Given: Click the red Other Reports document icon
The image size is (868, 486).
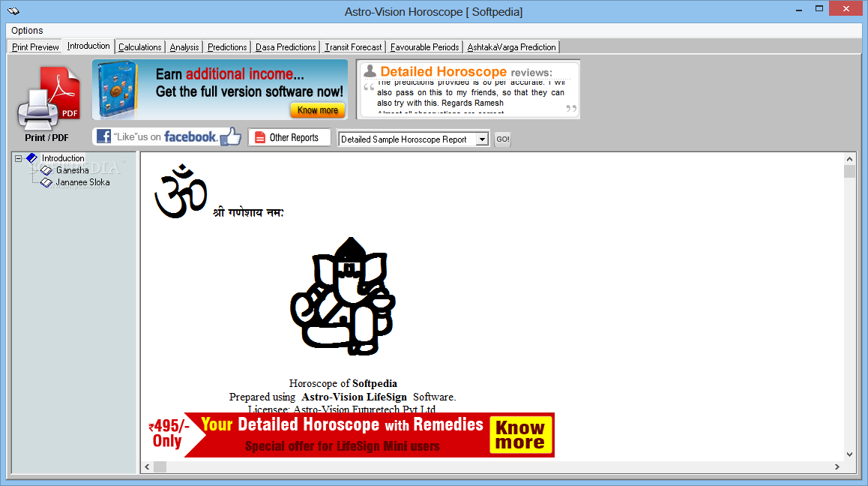Looking at the screenshot, I should click(x=259, y=137).
